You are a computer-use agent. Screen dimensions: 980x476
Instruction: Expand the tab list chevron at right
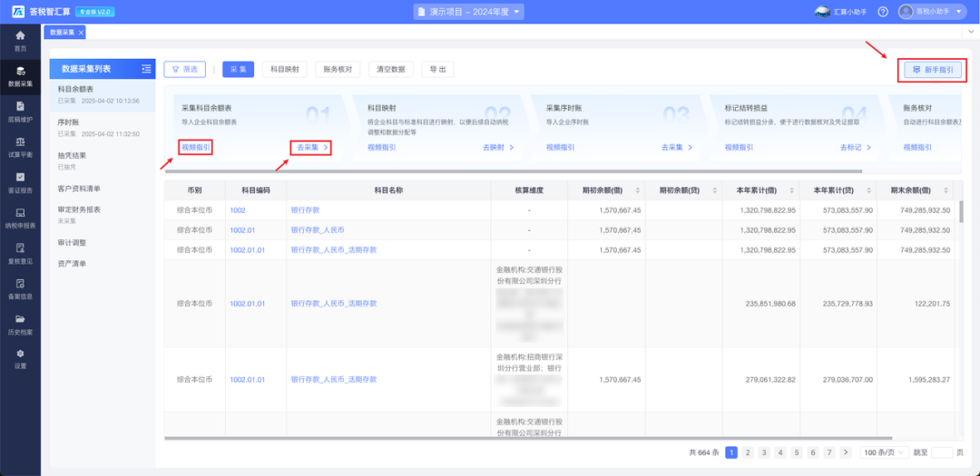click(972, 31)
